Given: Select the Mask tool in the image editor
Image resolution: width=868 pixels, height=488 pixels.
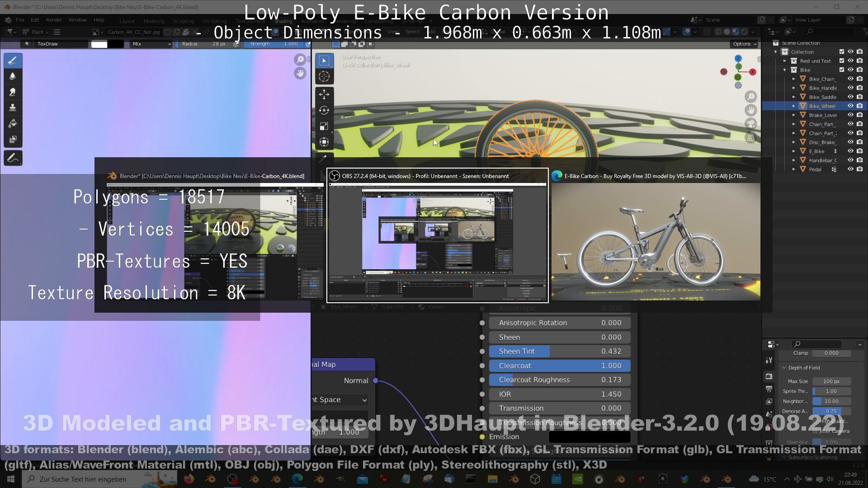Looking at the screenshot, I should [13, 139].
